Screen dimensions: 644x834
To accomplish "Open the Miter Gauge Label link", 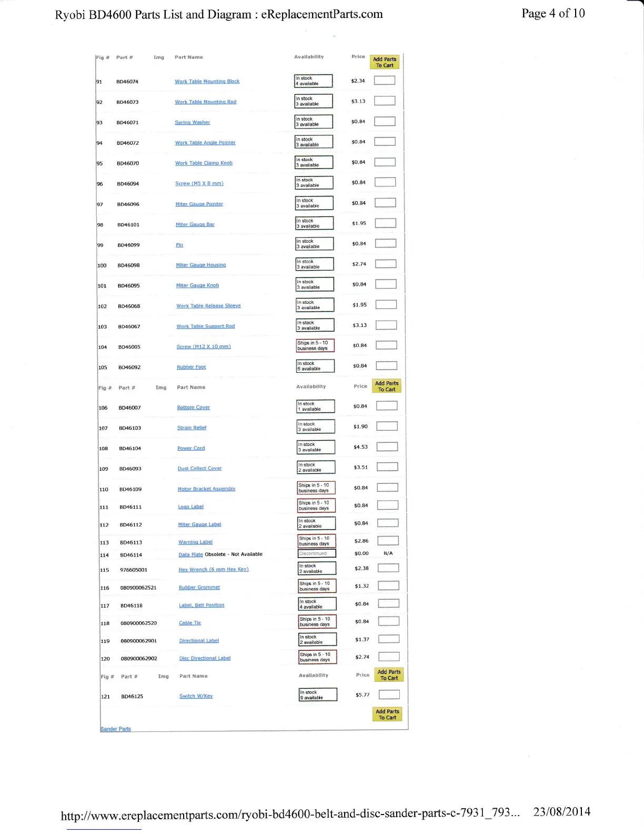I will pos(199,525).
